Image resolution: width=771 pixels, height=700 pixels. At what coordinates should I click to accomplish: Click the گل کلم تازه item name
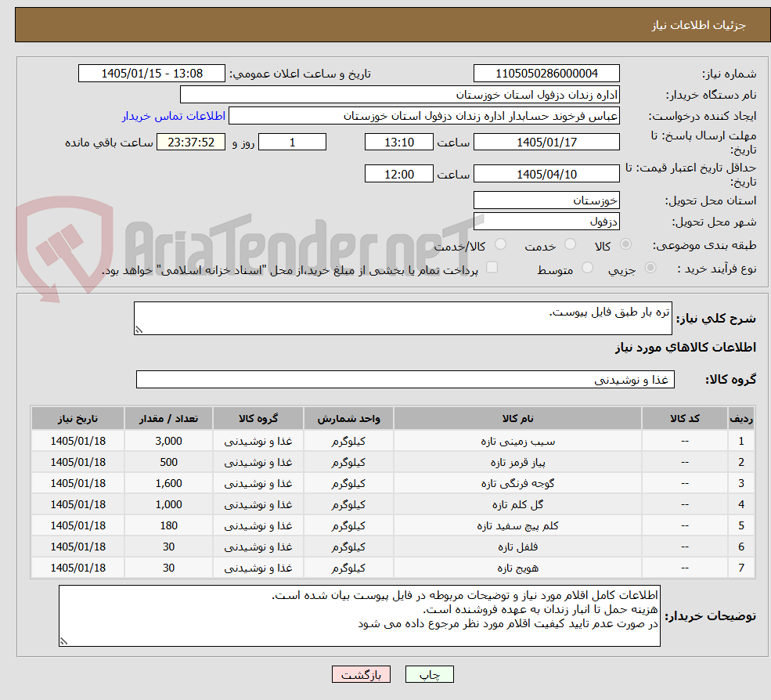pyautogui.click(x=517, y=505)
